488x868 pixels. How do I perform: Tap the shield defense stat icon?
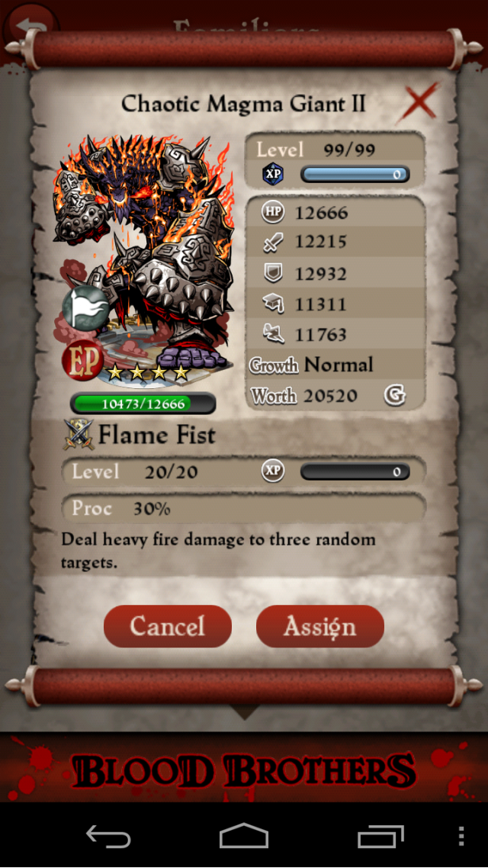pyautogui.click(x=273, y=273)
